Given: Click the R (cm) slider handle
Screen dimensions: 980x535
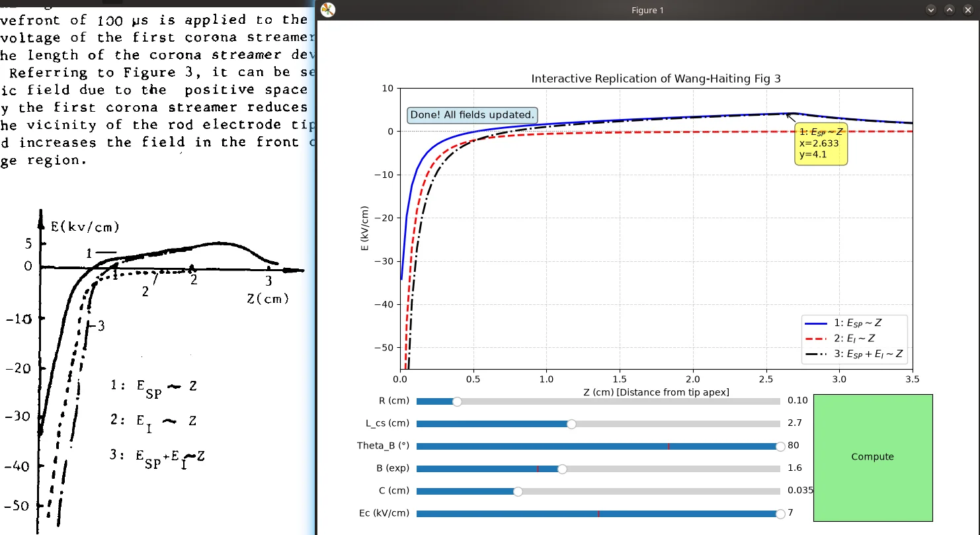Looking at the screenshot, I should (457, 401).
